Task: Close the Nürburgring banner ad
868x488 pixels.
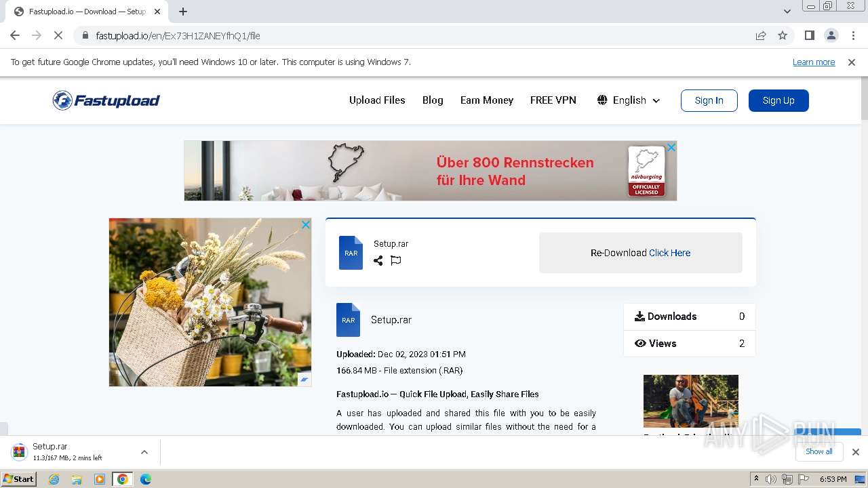Action: [x=671, y=147]
